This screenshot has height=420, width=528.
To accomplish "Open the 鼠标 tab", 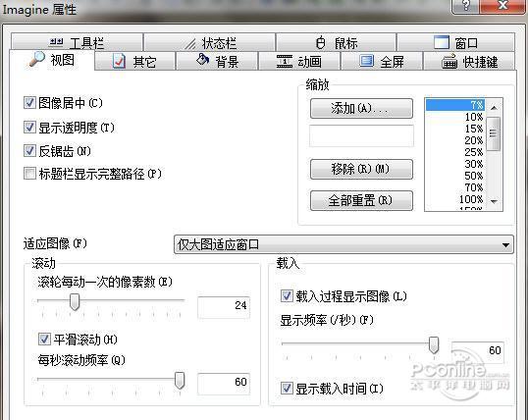I will (x=336, y=42).
